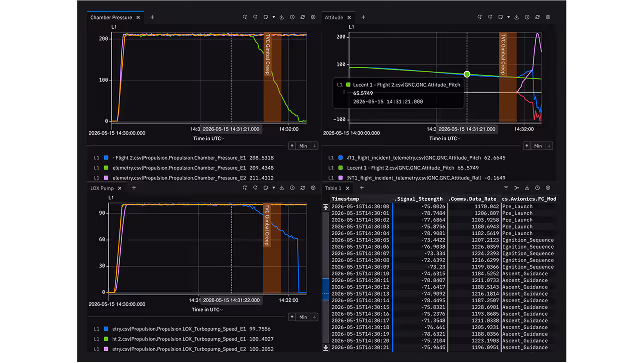Close the Table 1 tab
The image size is (644, 363).
click(x=347, y=188)
